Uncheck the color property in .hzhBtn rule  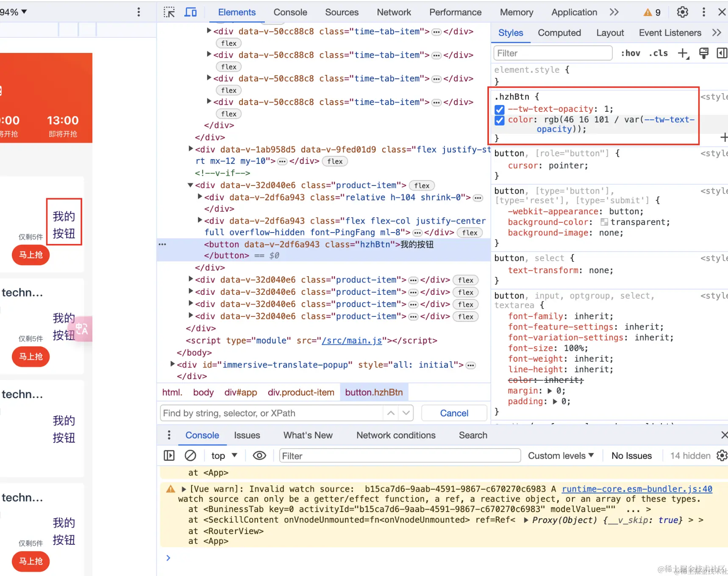tap(499, 120)
